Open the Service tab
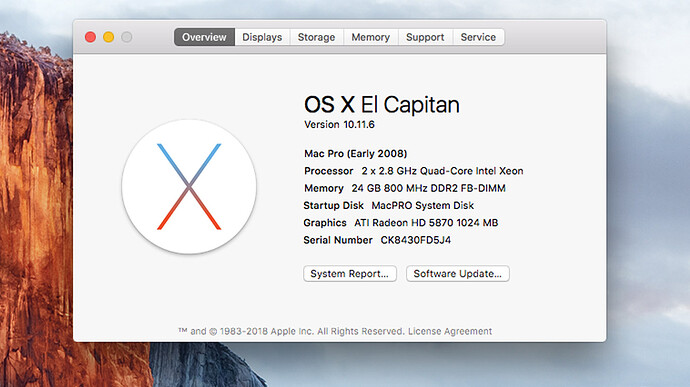 pos(478,37)
